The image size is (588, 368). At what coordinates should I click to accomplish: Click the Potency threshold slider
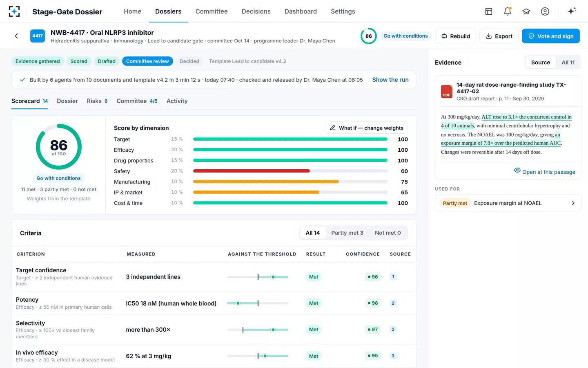coord(258,303)
